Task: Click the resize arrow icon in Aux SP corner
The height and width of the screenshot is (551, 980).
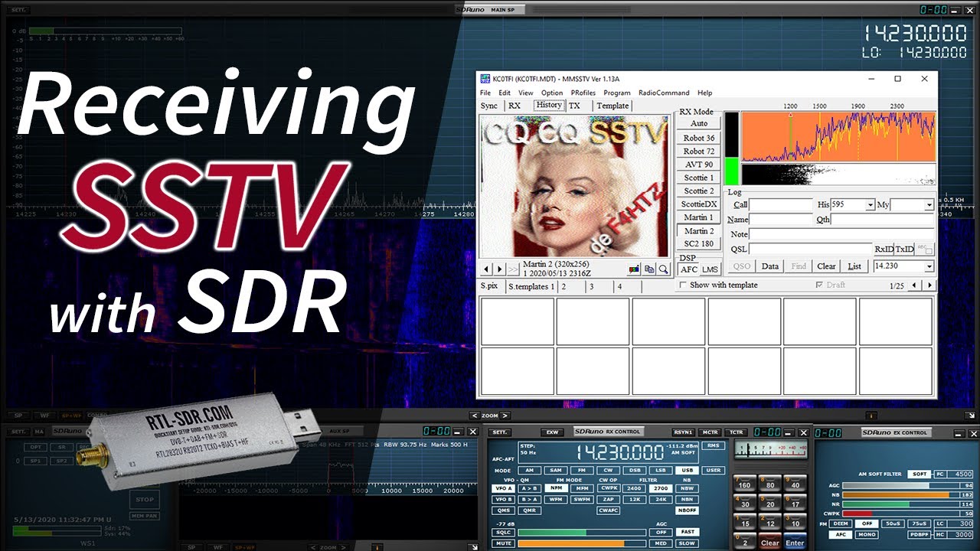Action: coord(473,547)
